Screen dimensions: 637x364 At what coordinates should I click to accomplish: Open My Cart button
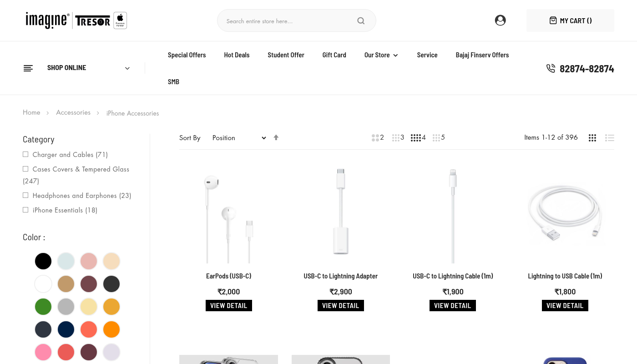point(570,21)
